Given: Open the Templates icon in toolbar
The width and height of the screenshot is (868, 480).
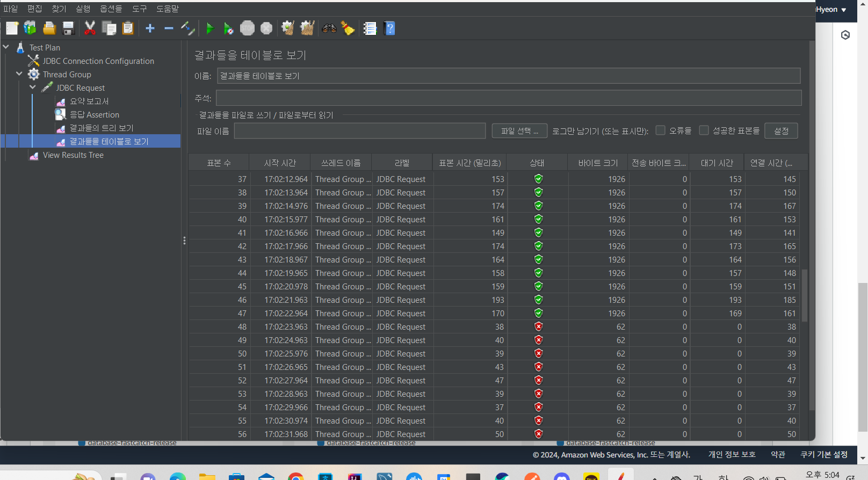Looking at the screenshot, I should click(x=30, y=28).
